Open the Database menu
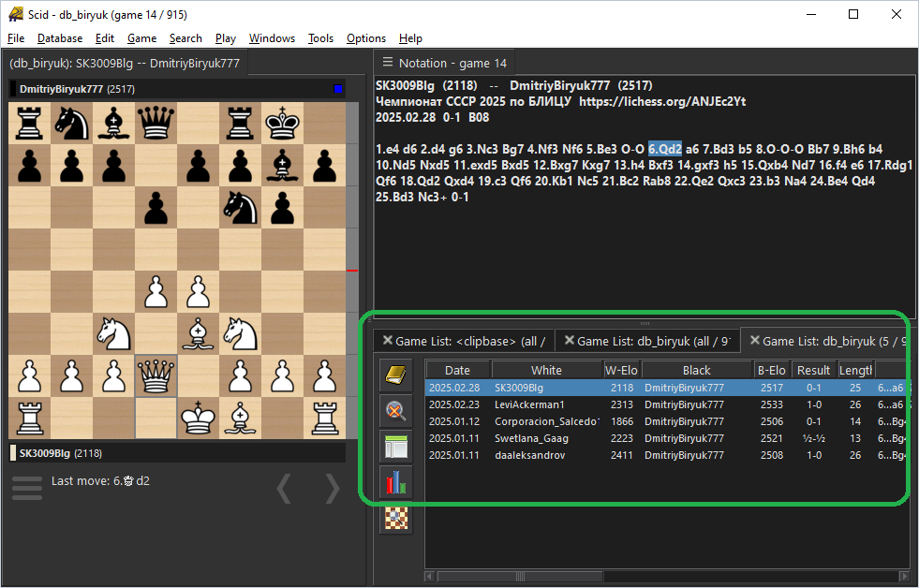The width and height of the screenshot is (919, 588). pos(60,38)
